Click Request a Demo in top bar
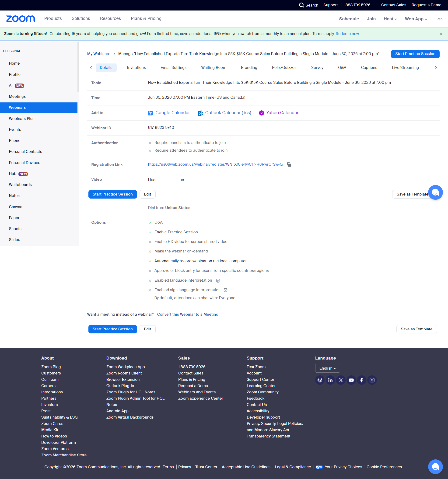Screen dimensions: 448x479 [x=426, y=5]
